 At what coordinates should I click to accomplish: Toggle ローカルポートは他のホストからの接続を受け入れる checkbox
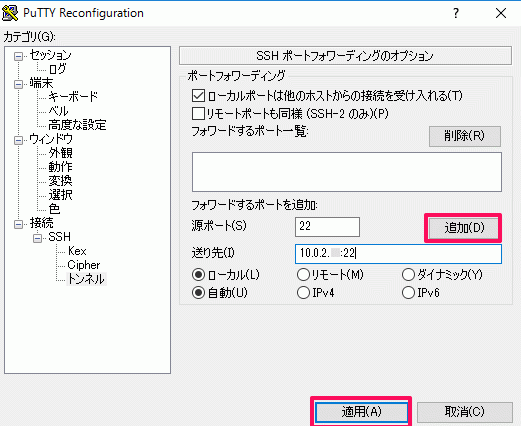[198, 96]
